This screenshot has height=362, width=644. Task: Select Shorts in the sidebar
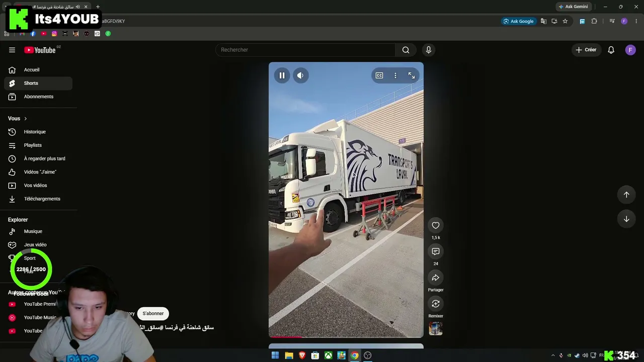pos(38,83)
